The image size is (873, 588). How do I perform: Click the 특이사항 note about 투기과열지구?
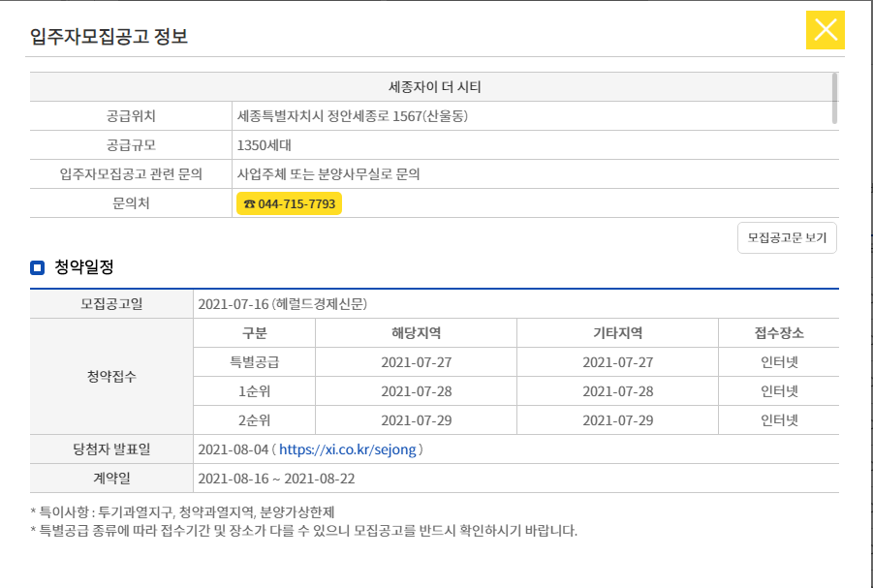(182, 512)
